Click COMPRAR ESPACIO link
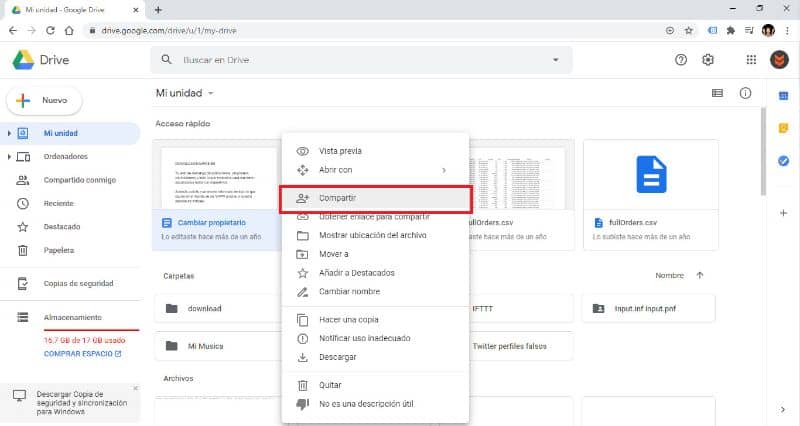Viewport: 800px width, 426px height. [82, 354]
